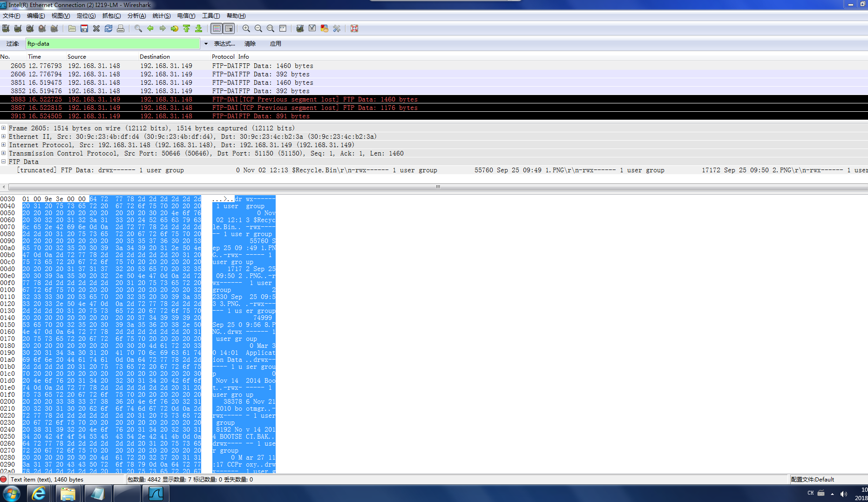
Task: Open File Explorer from the taskbar
Action: [x=68, y=494]
